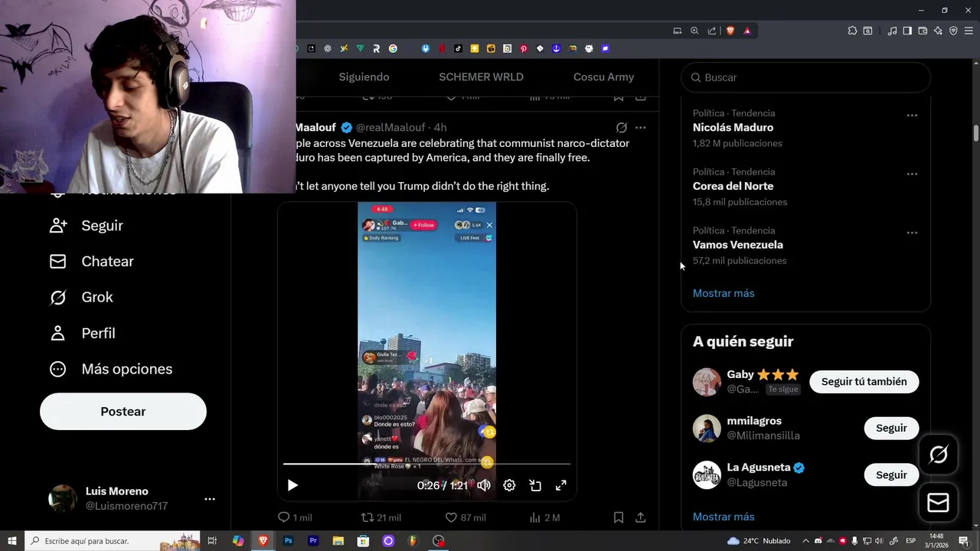This screenshot has width=980, height=551.
Task: Open the Brave hamburger main menu
Action: tap(969, 31)
